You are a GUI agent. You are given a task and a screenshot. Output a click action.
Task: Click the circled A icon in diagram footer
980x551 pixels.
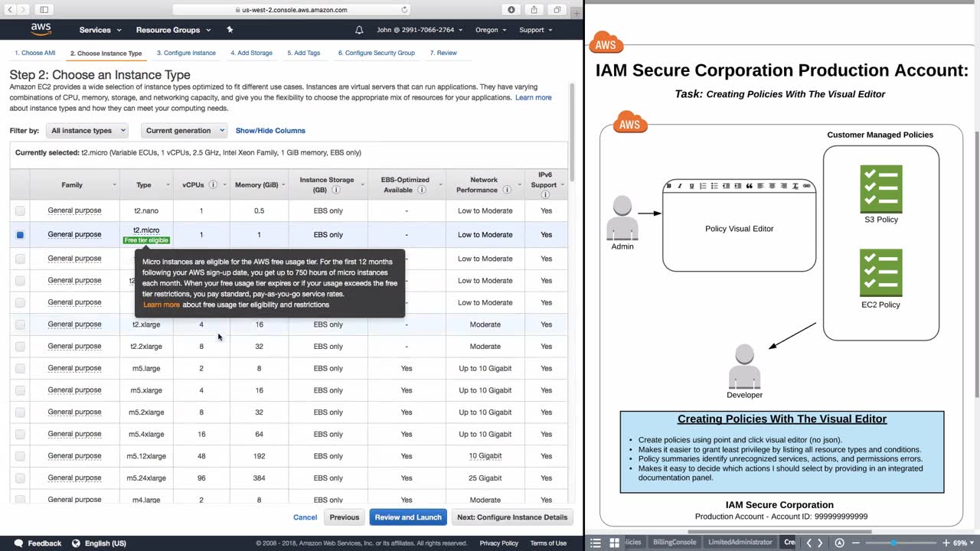tap(840, 543)
